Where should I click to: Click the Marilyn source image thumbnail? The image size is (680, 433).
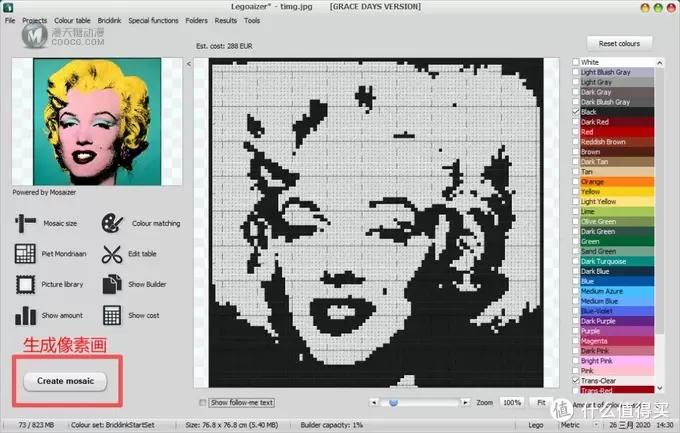point(97,121)
